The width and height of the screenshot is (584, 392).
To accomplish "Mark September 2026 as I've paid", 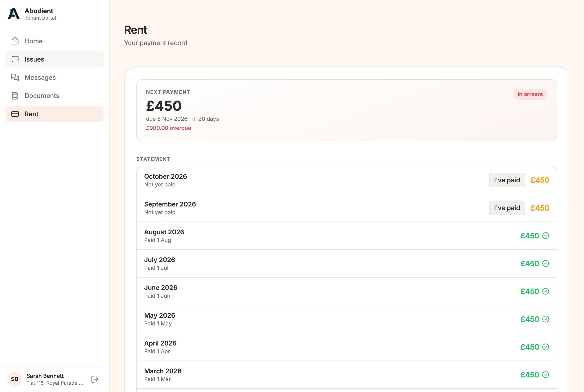I will point(507,207).
